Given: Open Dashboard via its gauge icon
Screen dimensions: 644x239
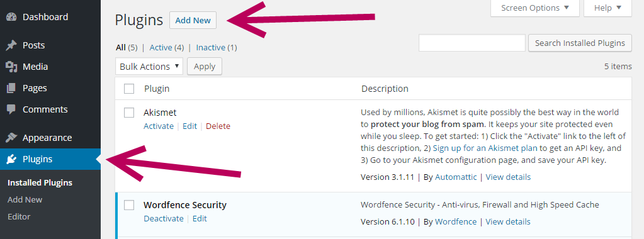Looking at the screenshot, I should coord(11,17).
